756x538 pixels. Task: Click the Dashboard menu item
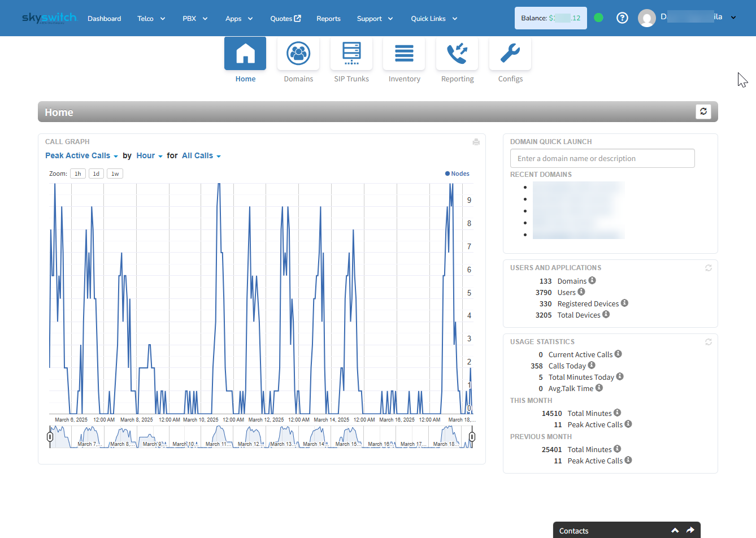click(104, 18)
